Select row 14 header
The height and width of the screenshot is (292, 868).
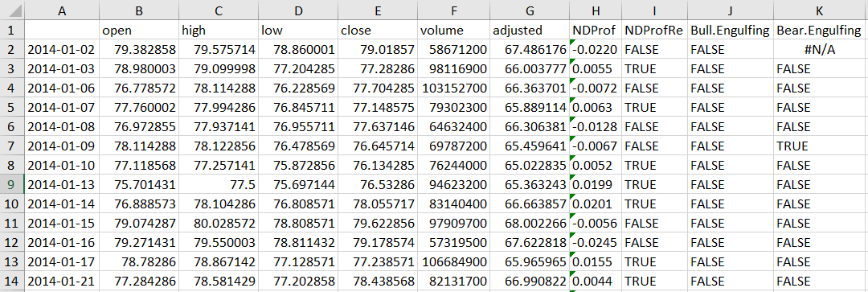coord(12,281)
